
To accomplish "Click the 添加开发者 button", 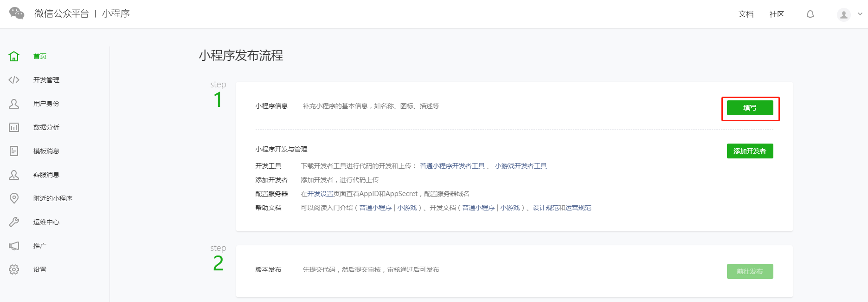I will pyautogui.click(x=750, y=151).
